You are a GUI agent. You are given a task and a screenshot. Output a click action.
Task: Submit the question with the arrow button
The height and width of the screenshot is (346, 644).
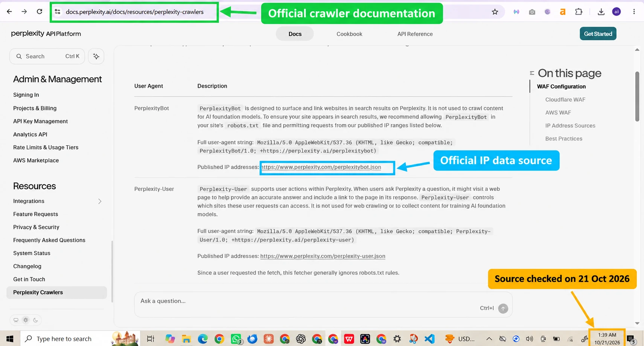[503, 308]
